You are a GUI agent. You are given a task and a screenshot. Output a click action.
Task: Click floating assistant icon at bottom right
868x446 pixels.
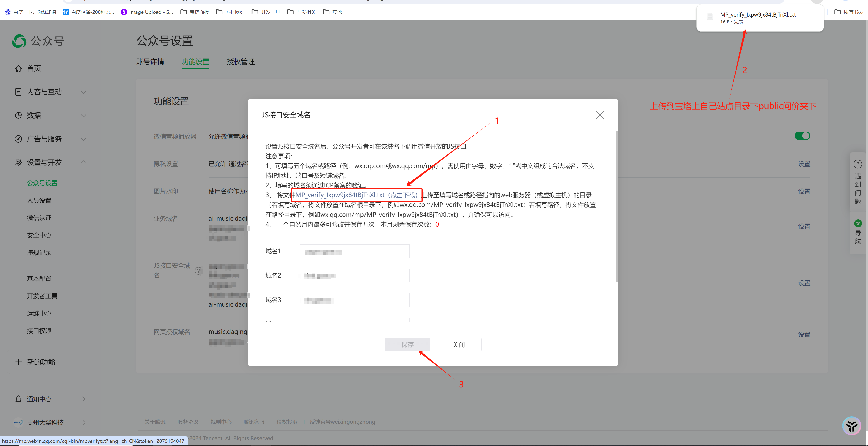tap(851, 426)
